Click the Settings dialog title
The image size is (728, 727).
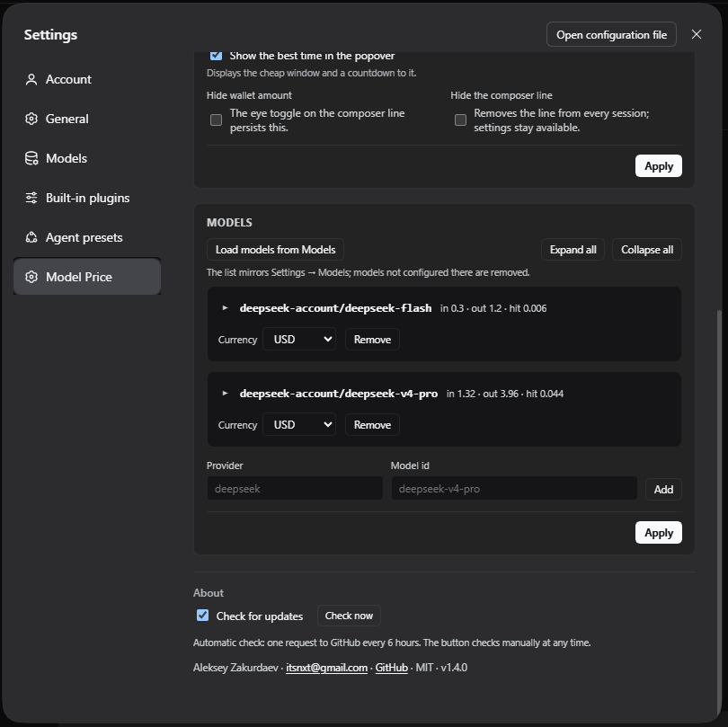(x=50, y=35)
